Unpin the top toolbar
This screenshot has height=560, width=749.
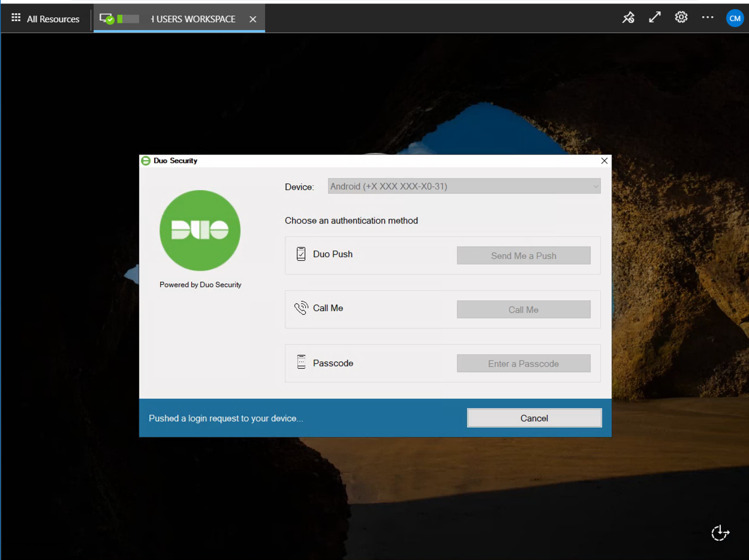pos(628,18)
